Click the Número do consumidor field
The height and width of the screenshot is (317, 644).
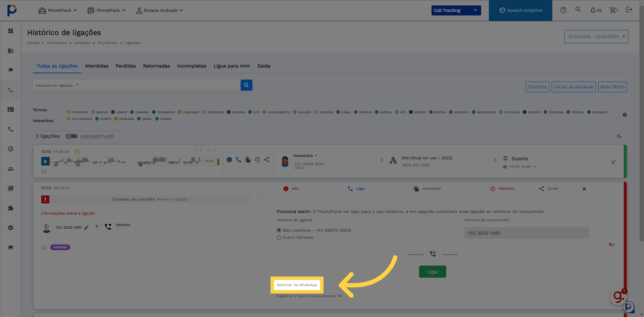click(527, 233)
